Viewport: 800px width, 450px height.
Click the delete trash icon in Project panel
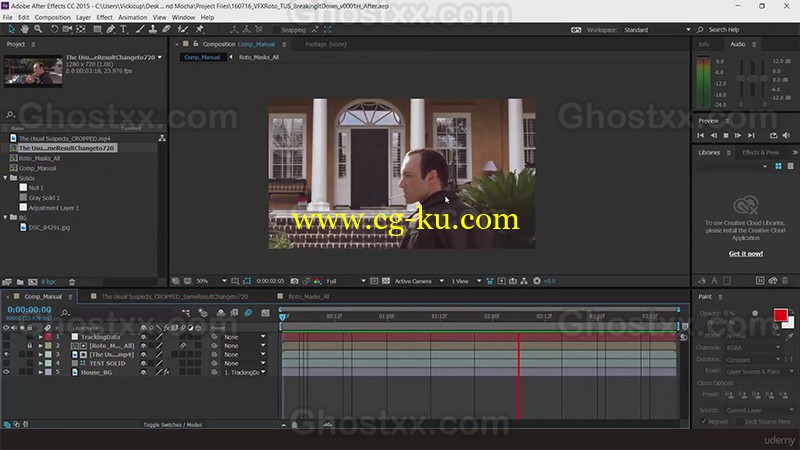pyautogui.click(x=72, y=282)
